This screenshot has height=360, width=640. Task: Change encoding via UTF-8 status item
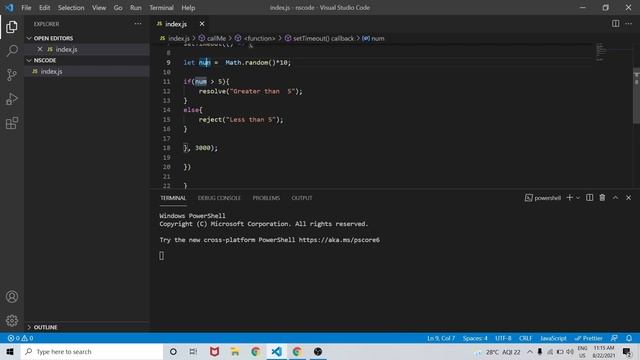(x=503, y=338)
